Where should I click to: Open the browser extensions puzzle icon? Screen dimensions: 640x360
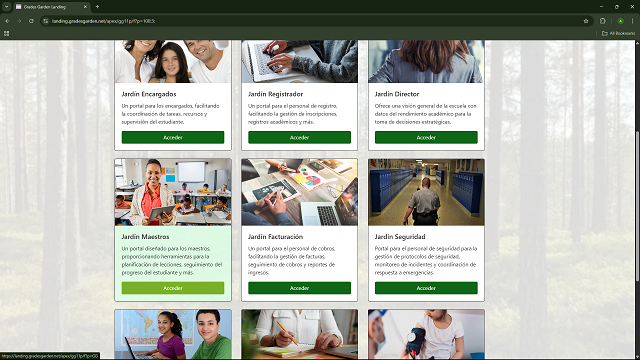point(603,21)
